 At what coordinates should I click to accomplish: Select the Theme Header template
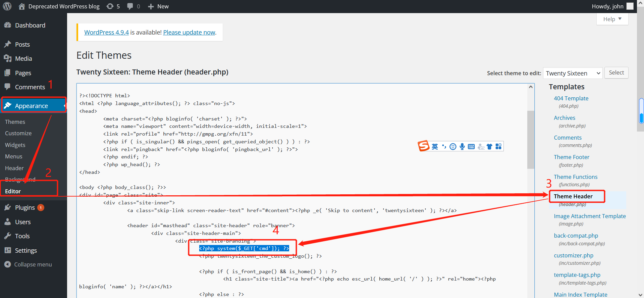[573, 196]
